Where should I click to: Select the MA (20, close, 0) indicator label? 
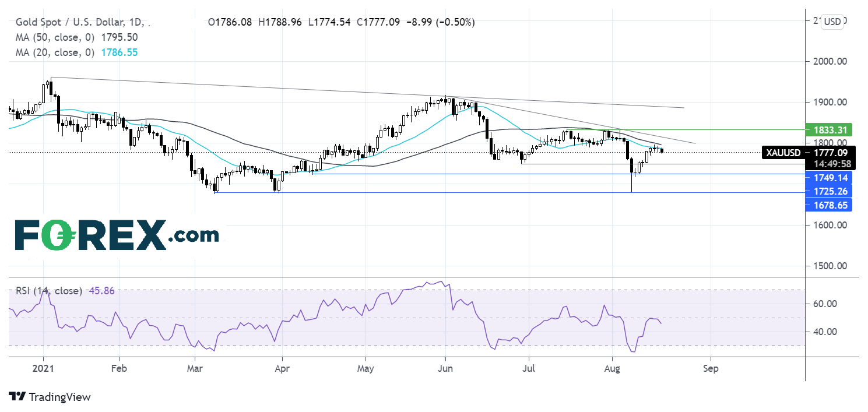55,52
